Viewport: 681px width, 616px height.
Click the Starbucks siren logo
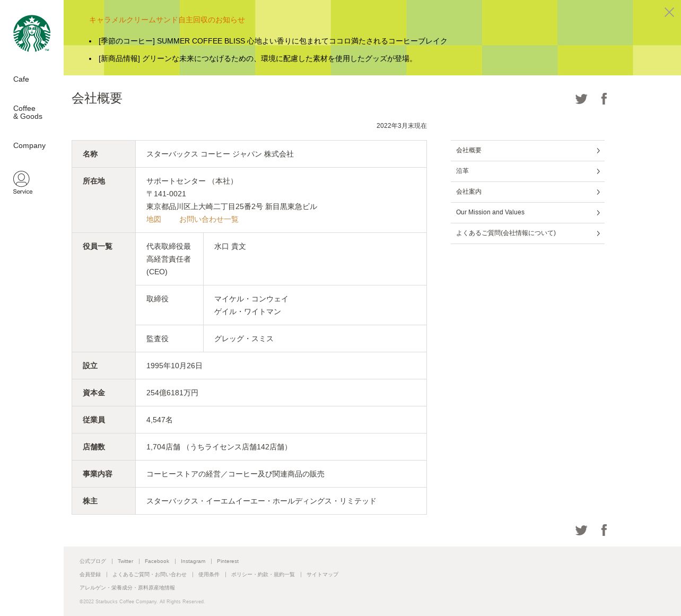point(32,33)
